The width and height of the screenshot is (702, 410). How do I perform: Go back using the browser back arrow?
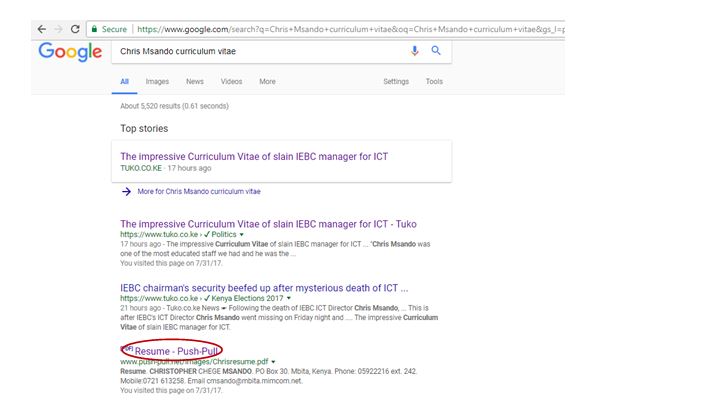click(42, 29)
